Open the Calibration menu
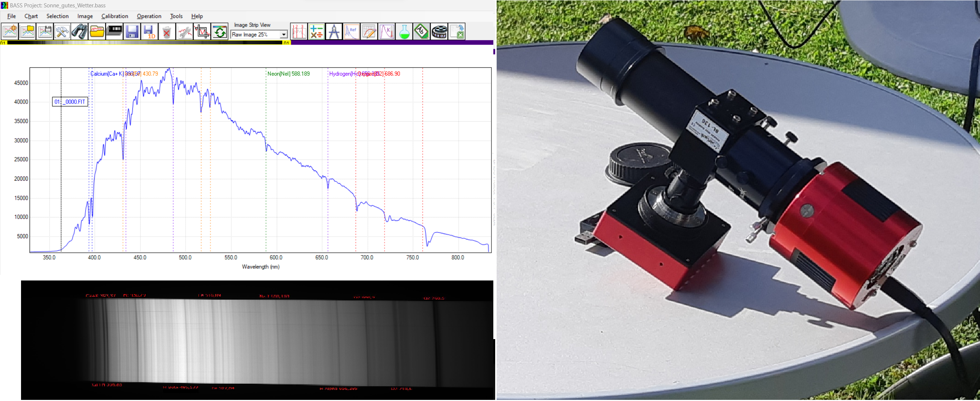The height and width of the screenshot is (401, 980). click(x=114, y=16)
